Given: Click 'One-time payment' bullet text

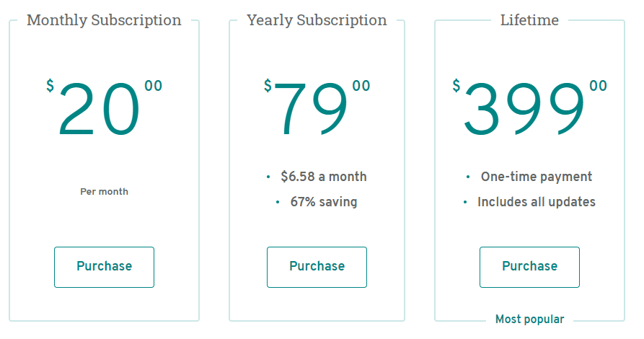Looking at the screenshot, I should (x=537, y=177).
